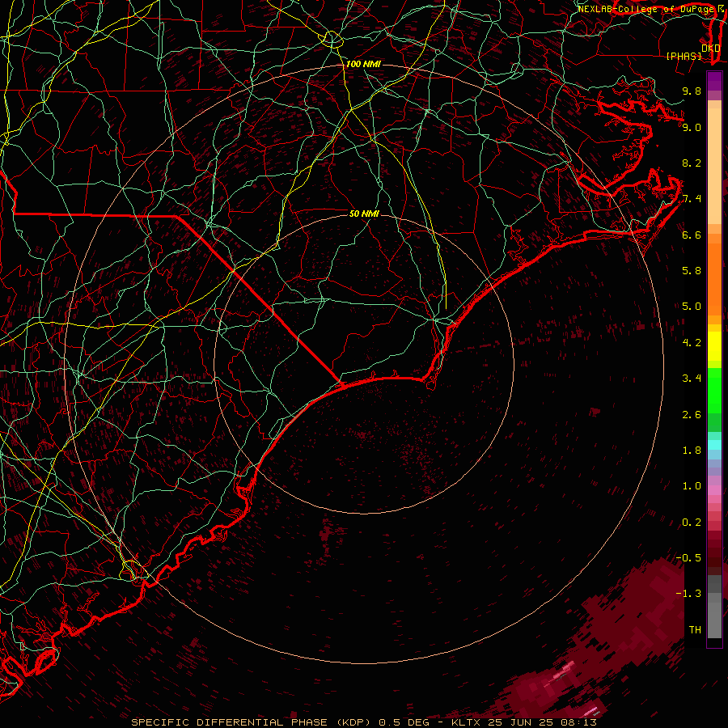This screenshot has width=728, height=728.
Task: Click the "50 NMI" range ring label
Action: (x=364, y=214)
